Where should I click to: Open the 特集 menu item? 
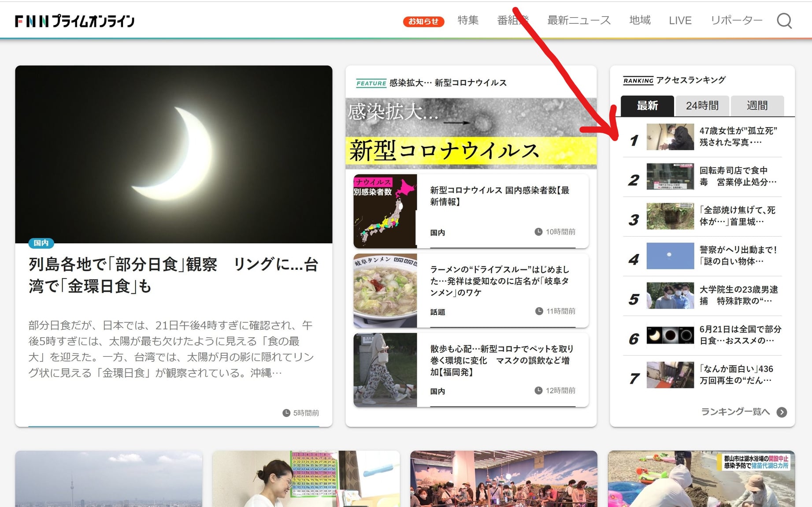468,20
